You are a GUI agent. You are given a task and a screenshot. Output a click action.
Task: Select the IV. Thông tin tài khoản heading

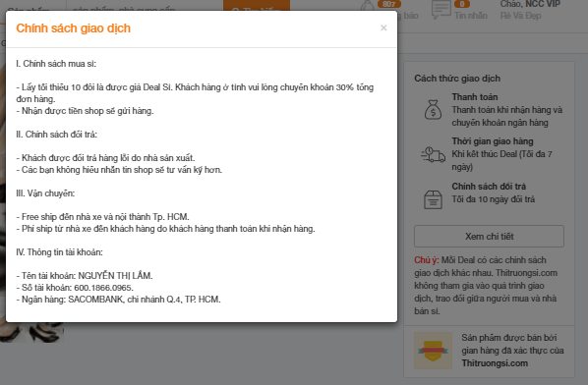pyautogui.click(x=59, y=252)
